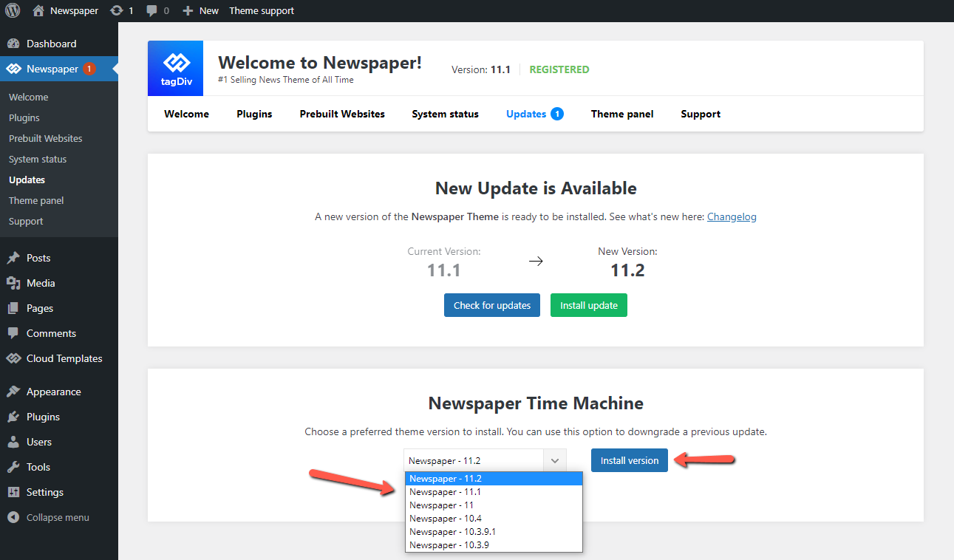Click the Comments icon in sidebar
Viewport: 954px width, 560px height.
(x=13, y=333)
